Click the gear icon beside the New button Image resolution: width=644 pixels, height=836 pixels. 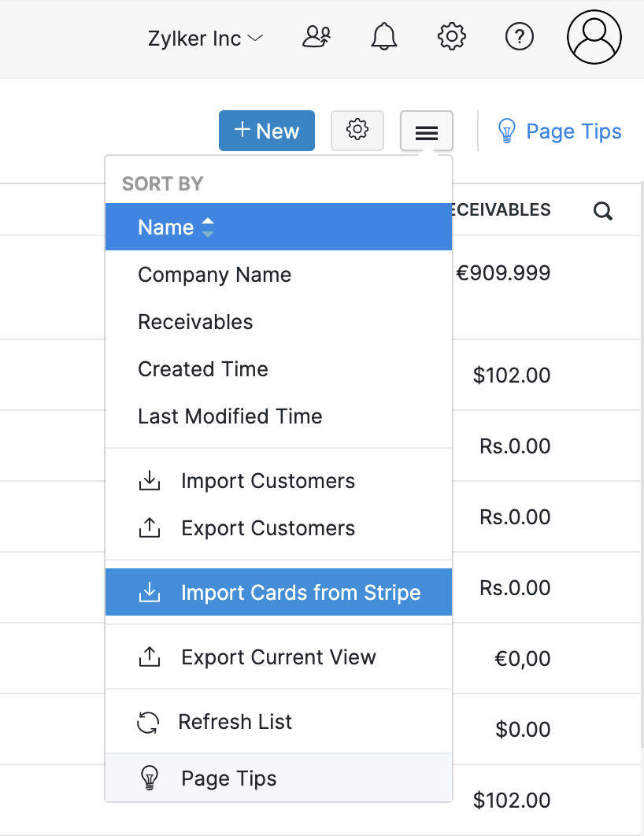357,131
